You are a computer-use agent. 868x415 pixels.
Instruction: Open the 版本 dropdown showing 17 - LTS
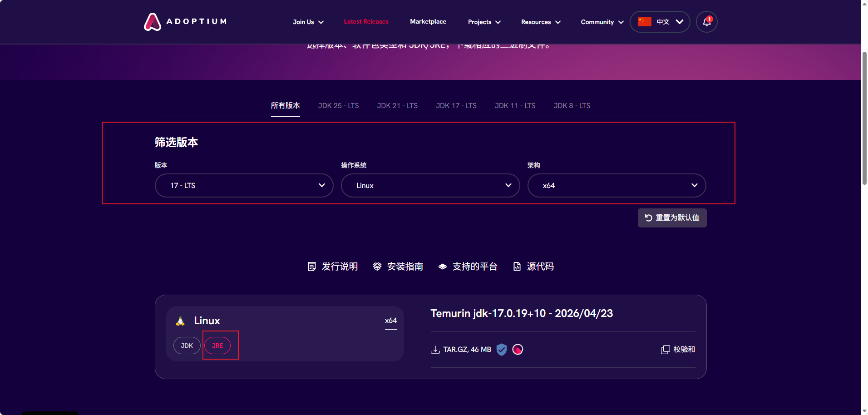pyautogui.click(x=244, y=185)
